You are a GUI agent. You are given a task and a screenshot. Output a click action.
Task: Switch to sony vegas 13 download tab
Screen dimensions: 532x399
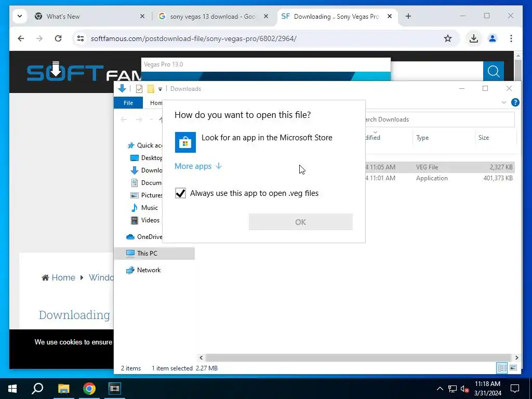214,16
